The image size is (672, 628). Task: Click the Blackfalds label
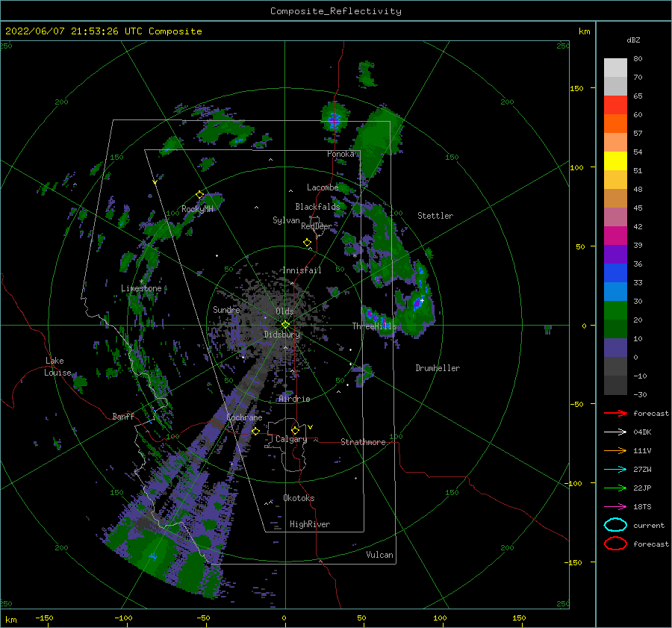click(317, 207)
